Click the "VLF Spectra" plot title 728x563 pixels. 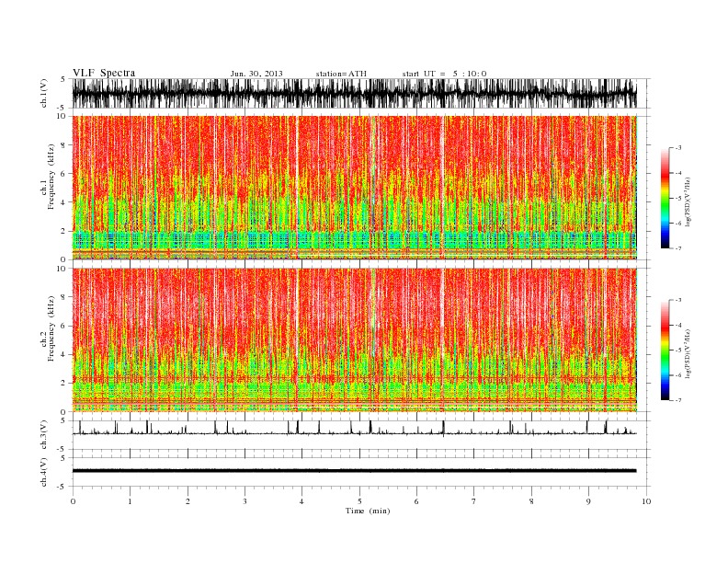coord(104,73)
